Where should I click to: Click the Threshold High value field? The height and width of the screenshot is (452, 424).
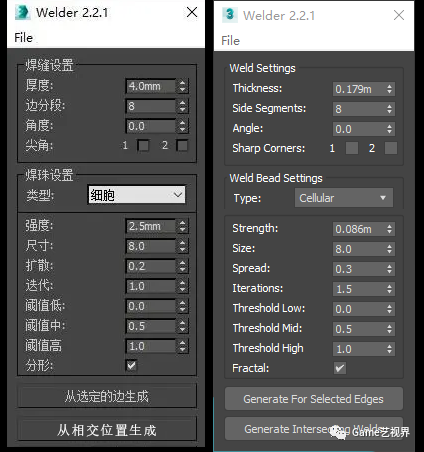point(359,349)
